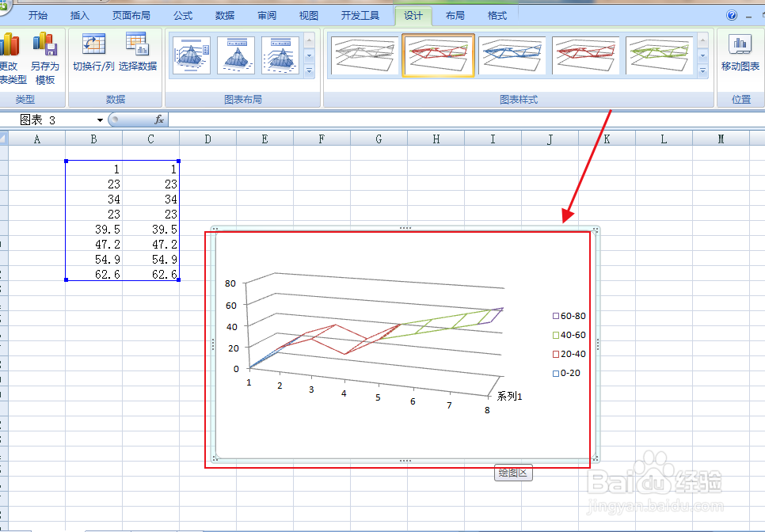Select column M header
765x532 pixels.
(721, 139)
